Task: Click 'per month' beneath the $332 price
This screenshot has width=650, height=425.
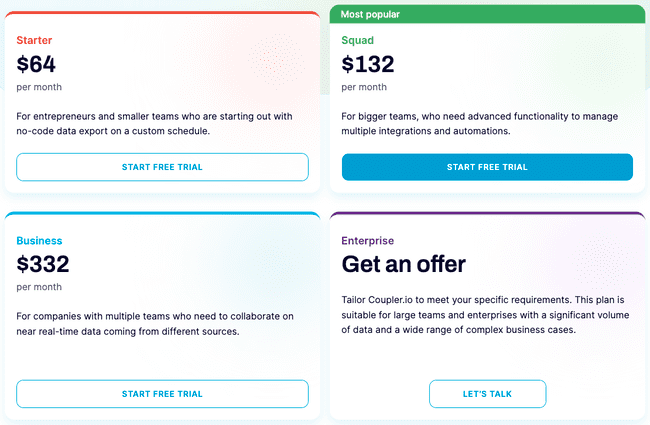Action: tap(37, 287)
